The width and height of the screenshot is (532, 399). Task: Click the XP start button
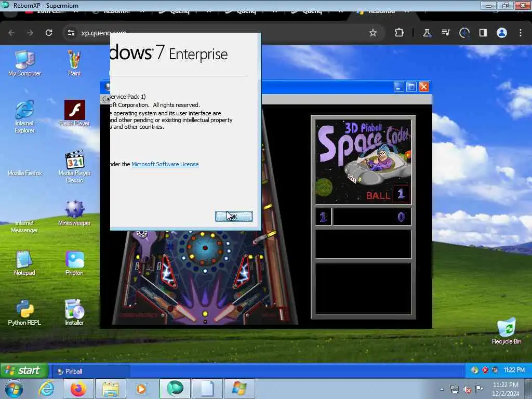(24, 370)
